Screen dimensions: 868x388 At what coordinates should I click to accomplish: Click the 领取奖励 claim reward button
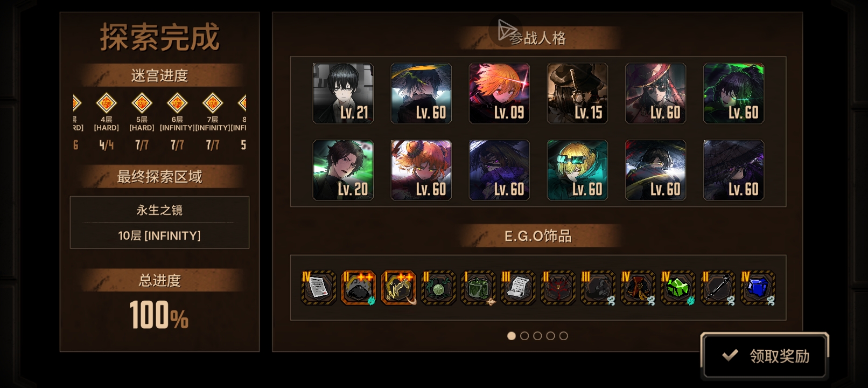click(x=765, y=356)
